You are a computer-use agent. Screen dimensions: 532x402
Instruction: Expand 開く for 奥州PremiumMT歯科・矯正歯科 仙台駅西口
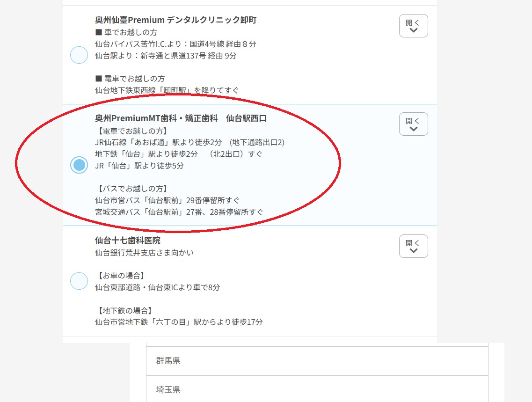(413, 124)
